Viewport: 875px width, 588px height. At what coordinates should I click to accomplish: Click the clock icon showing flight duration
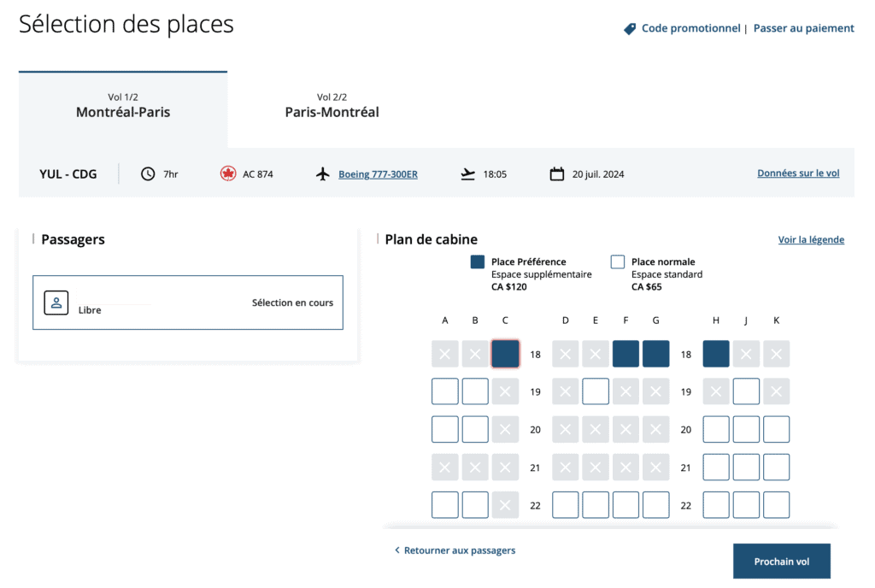coord(147,173)
